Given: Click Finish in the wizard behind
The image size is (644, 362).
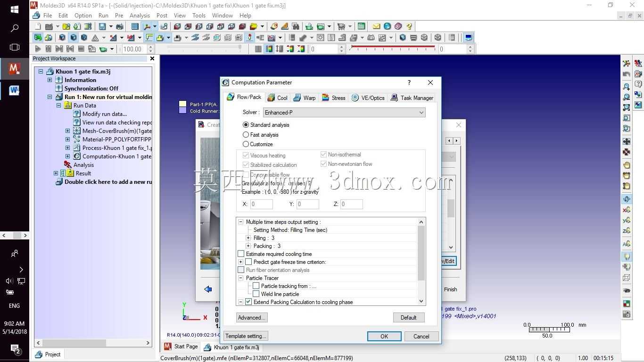Looking at the screenshot, I should [x=450, y=289].
